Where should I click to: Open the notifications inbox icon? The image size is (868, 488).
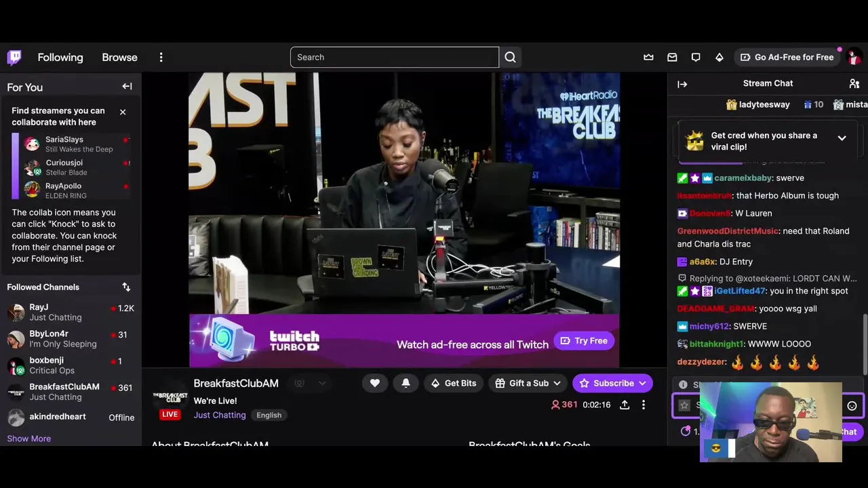click(672, 58)
